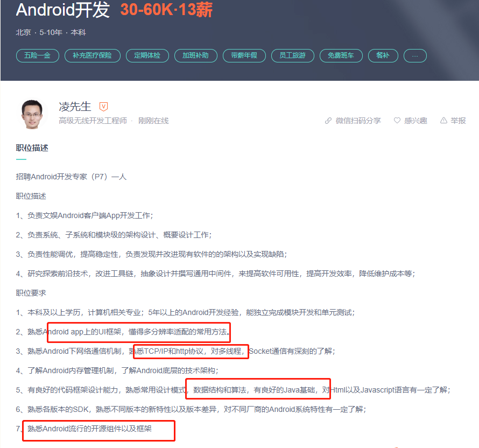Click requirement 6、熟悉各版本的SDK
This screenshot has height=448, width=479.
pos(191,409)
